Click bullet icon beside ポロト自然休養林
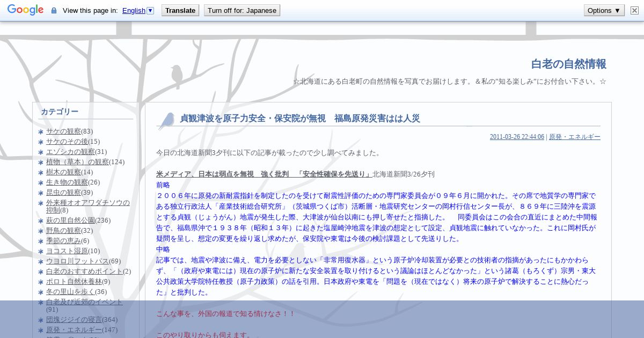Viewport: 644px width, 338px height. 41,282
